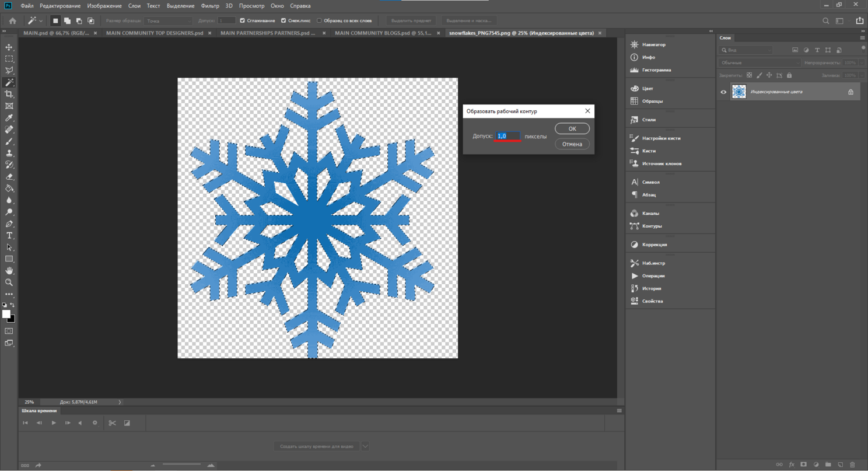
Task: Click the foreground color swatch
Action: (x=6, y=314)
